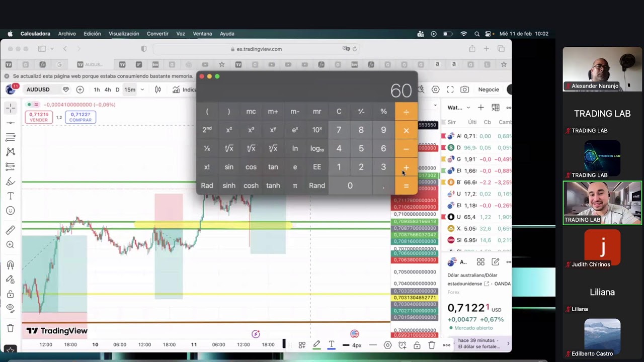Toggle stay in drawing mode
644x362 pixels.
point(11,280)
